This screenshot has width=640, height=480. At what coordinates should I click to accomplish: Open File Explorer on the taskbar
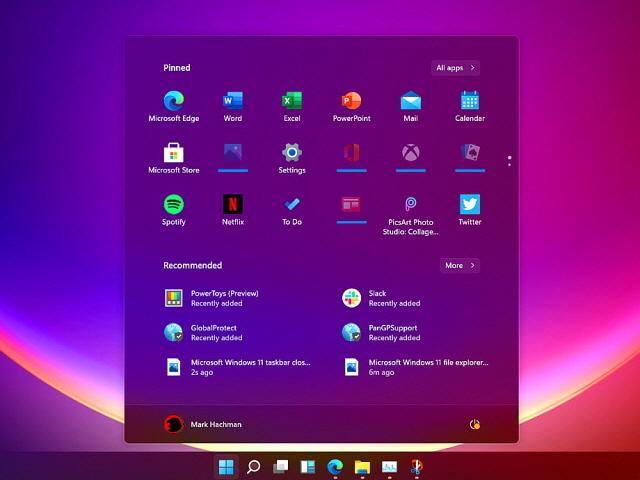[x=362, y=467]
